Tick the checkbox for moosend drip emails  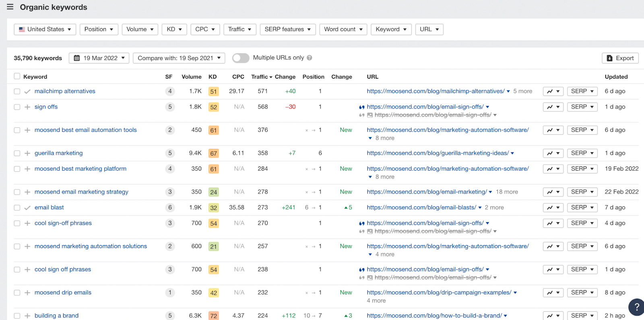click(17, 293)
